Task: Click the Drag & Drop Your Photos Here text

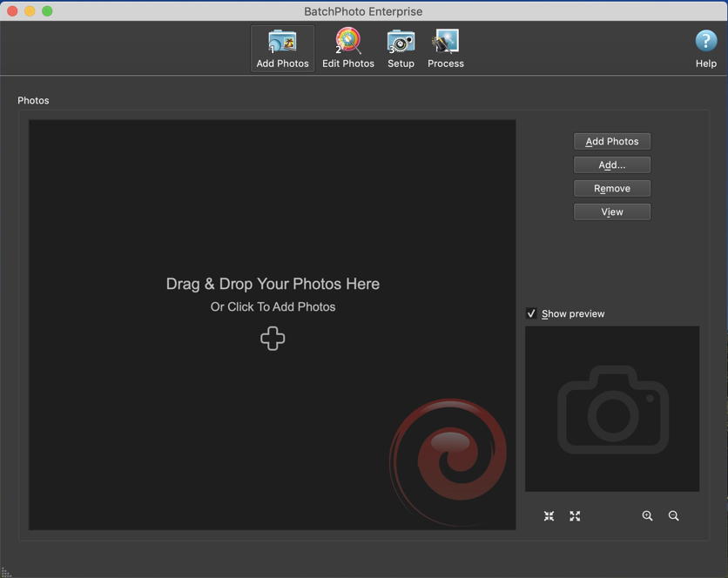Action: (273, 284)
